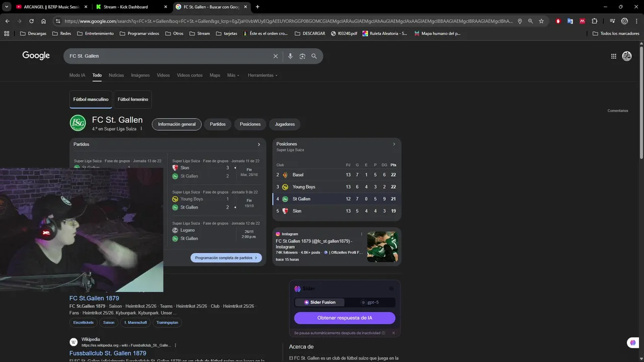Open the red hand ad-blocker extension
The height and width of the screenshot is (362, 644).
click(558, 21)
